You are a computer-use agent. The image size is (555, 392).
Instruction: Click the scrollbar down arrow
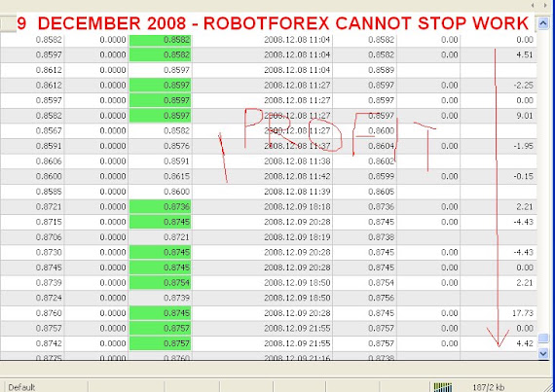[x=543, y=353]
